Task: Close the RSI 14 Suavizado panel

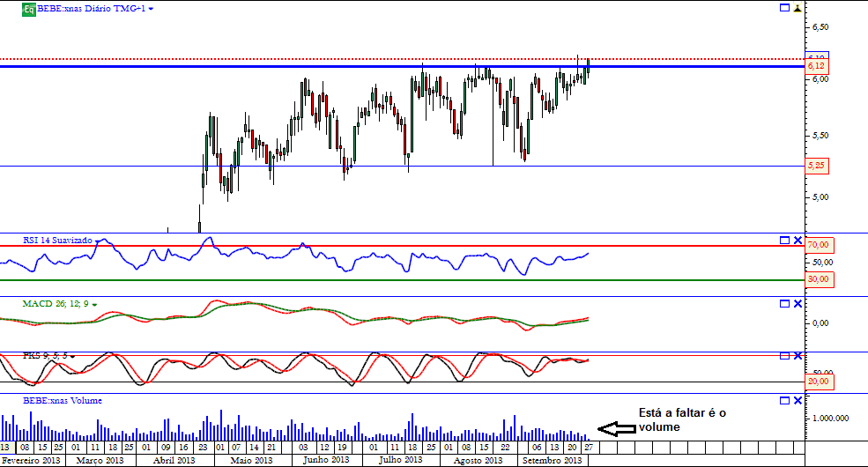Action: point(798,241)
